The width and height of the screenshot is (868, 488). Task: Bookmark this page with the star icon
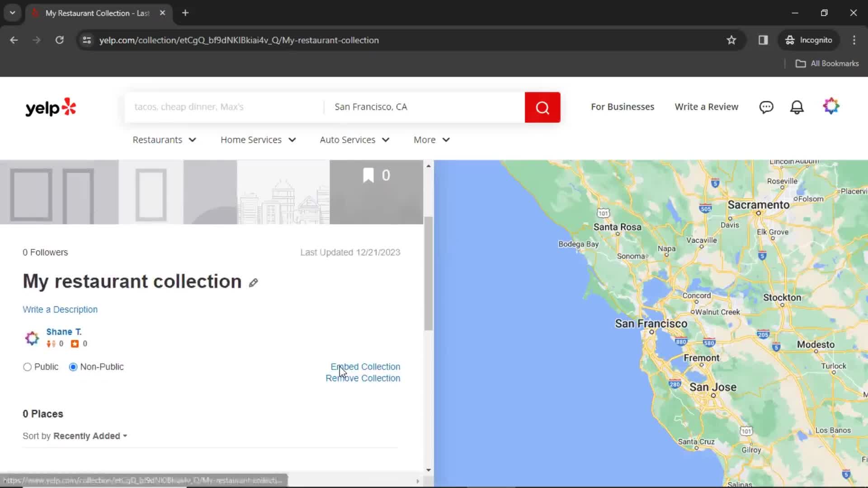731,40
